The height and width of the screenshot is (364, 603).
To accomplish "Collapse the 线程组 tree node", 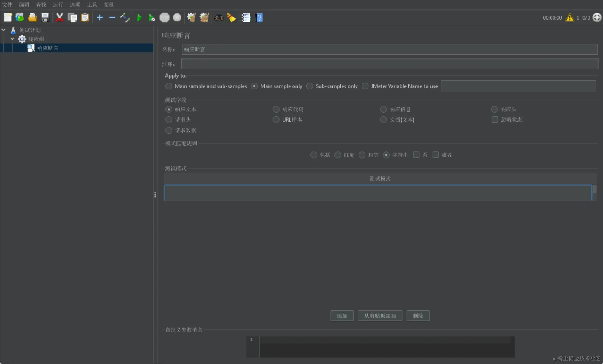I will (12, 39).
